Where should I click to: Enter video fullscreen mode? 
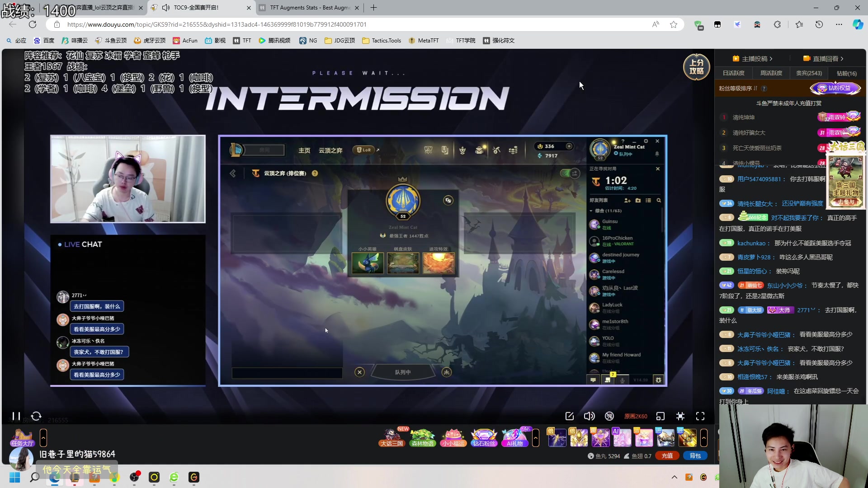pyautogui.click(x=700, y=416)
